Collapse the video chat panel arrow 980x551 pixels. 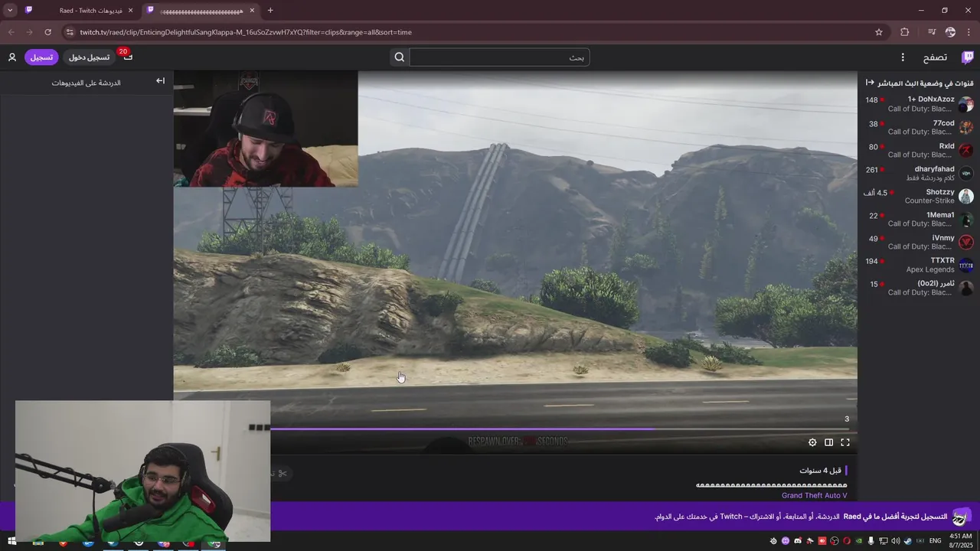tap(160, 81)
